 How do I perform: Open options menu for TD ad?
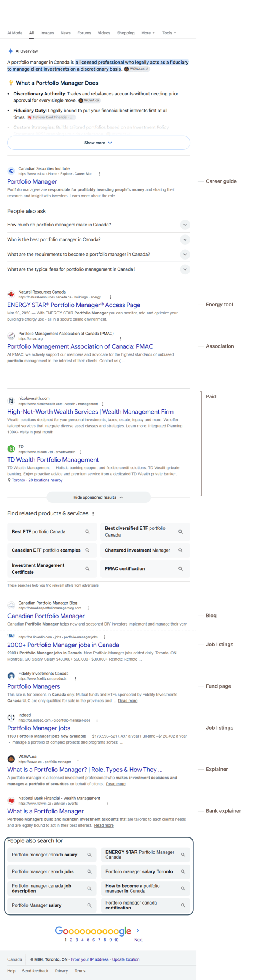point(80,452)
